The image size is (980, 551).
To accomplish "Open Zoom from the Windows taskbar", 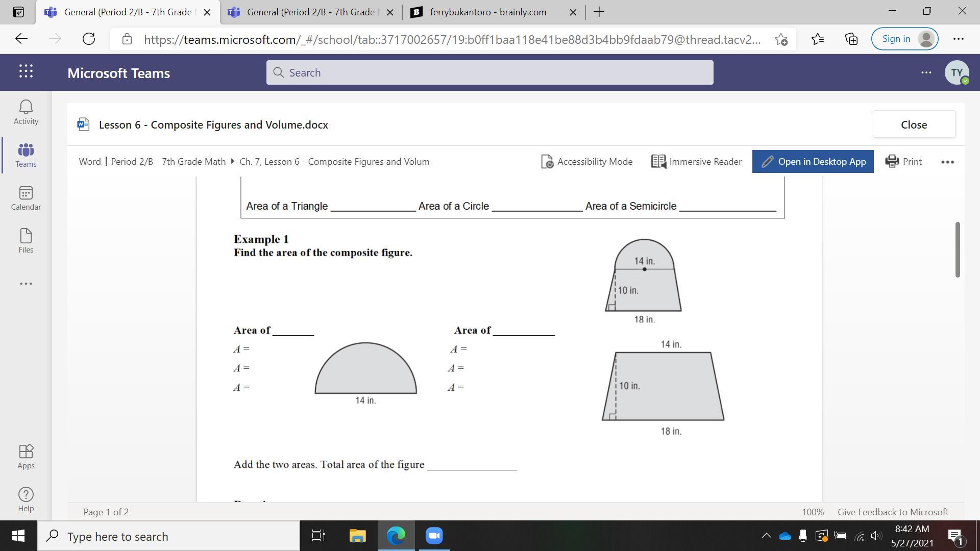I will [x=434, y=536].
